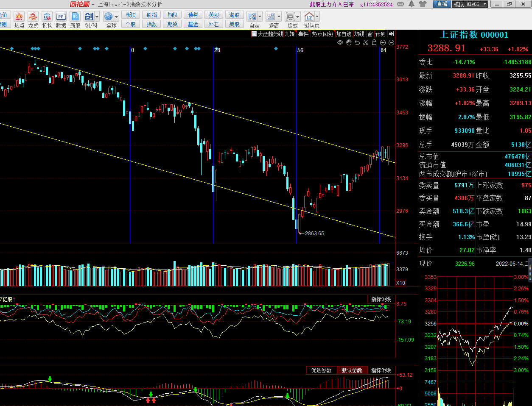Toggle the 均线 moving average button

[x=359, y=34]
